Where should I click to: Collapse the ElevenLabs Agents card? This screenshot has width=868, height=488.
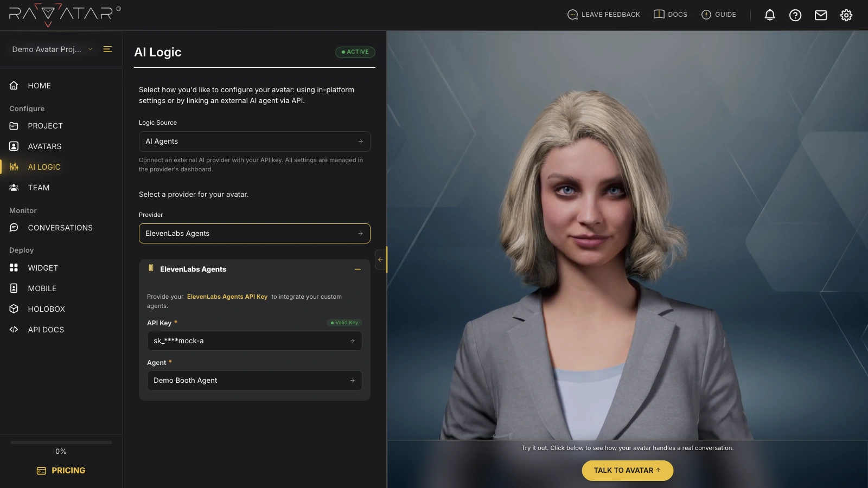[358, 269]
